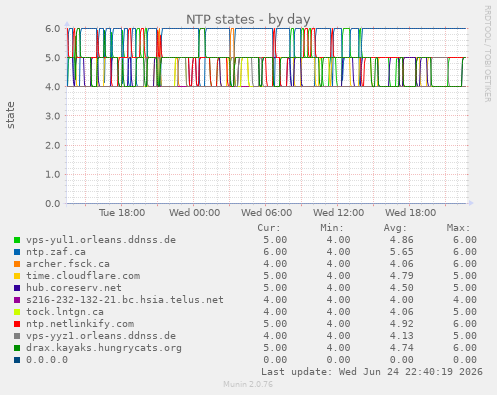Click the vps-yyz1.orleans.ddnss.de gray legend swatch
497x395 pixels.
coord(17,336)
